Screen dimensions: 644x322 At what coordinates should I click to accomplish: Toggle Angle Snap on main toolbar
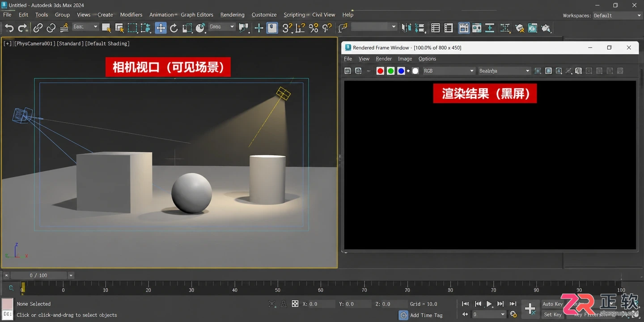tap(300, 28)
